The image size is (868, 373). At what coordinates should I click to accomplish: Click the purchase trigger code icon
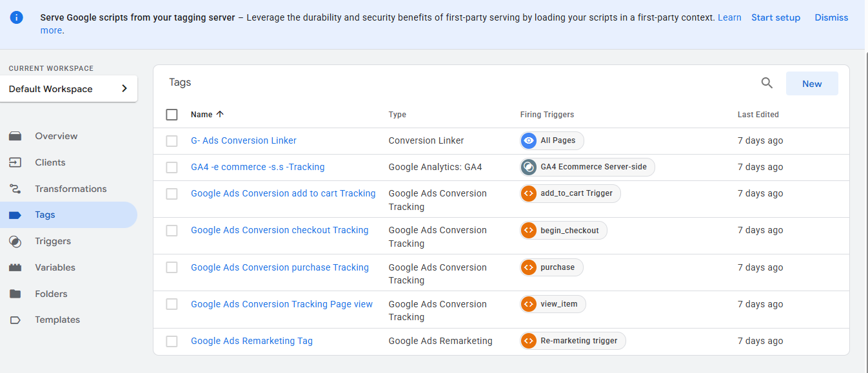pos(529,267)
